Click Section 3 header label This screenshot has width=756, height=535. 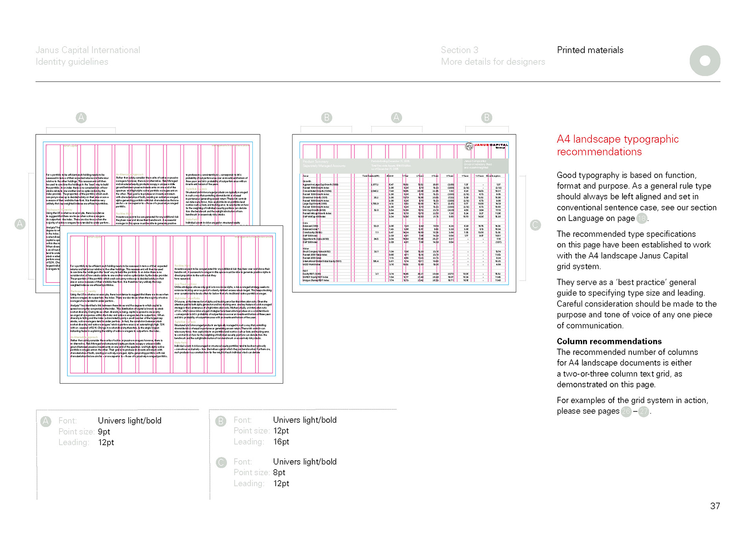[460, 50]
